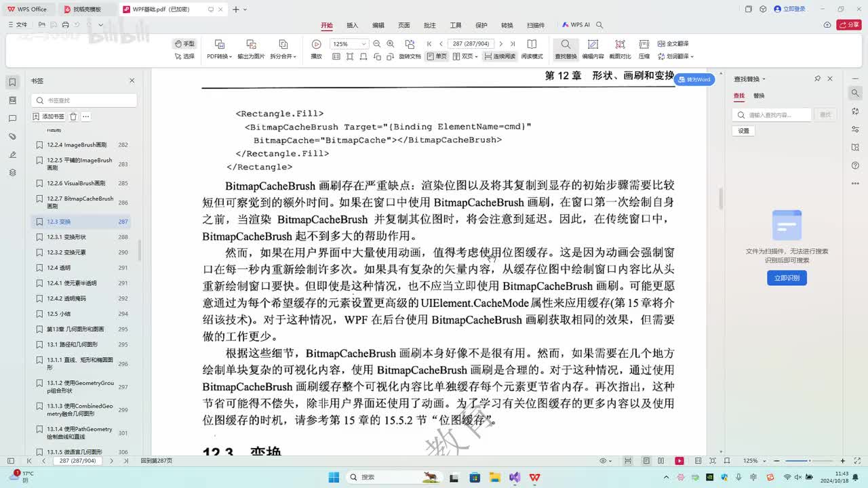The width and height of the screenshot is (868, 488).
Task: Click the zoom in magnifier icon
Action: [390, 44]
